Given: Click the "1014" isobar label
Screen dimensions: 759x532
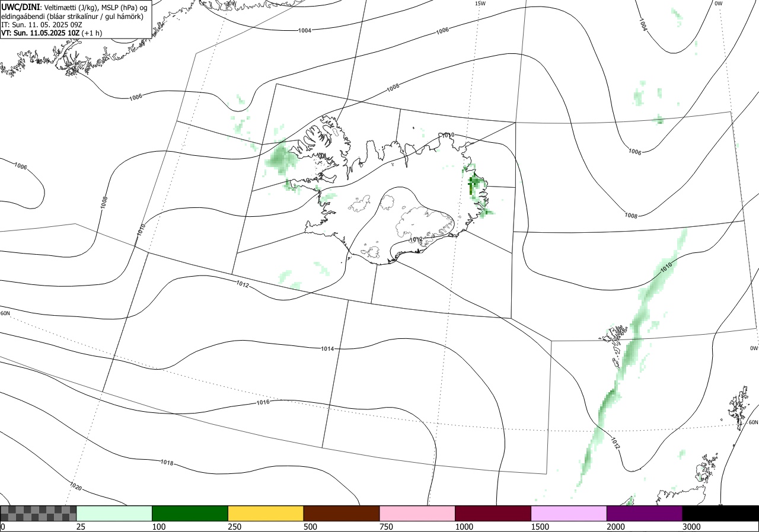Looking at the screenshot, I should pyautogui.click(x=328, y=348).
